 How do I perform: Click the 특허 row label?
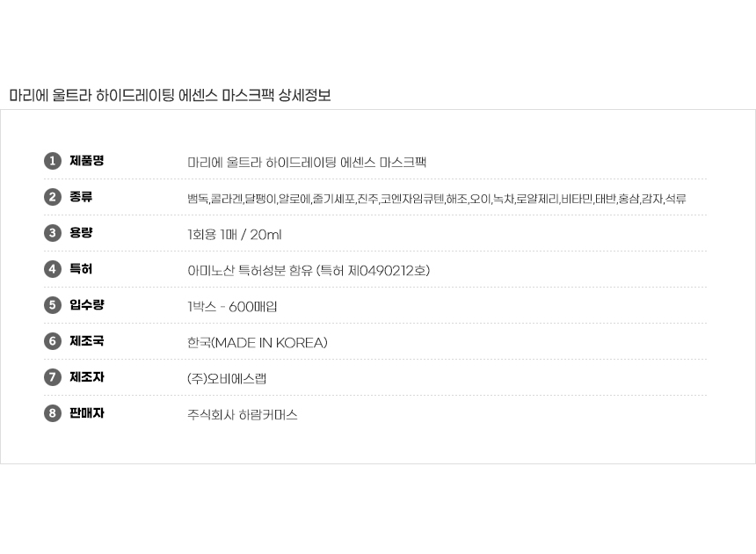click(x=81, y=269)
